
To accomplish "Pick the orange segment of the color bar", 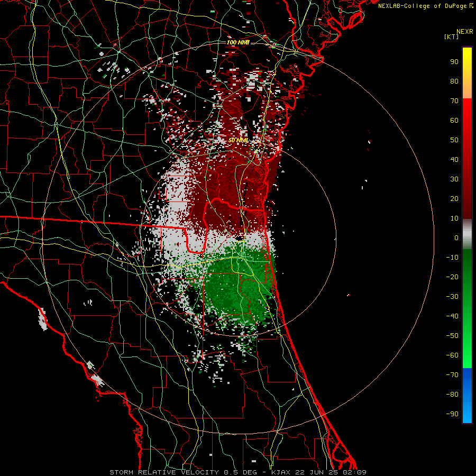I will 467,88.
